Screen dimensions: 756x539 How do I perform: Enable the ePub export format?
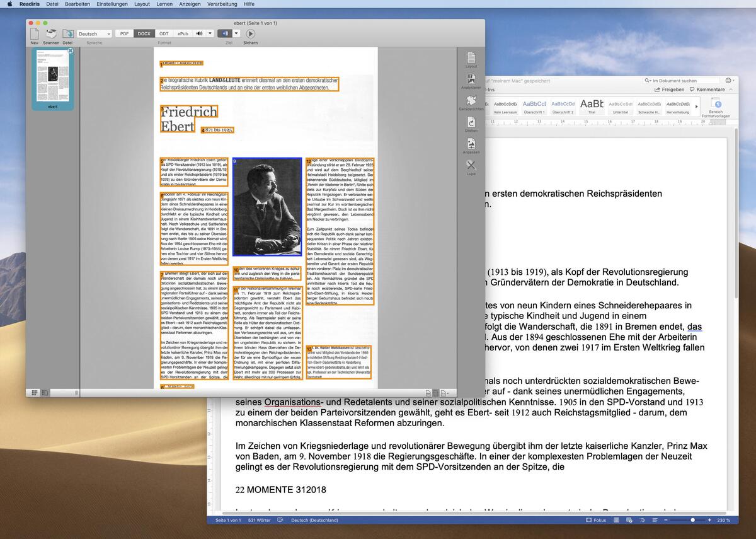[x=182, y=33]
